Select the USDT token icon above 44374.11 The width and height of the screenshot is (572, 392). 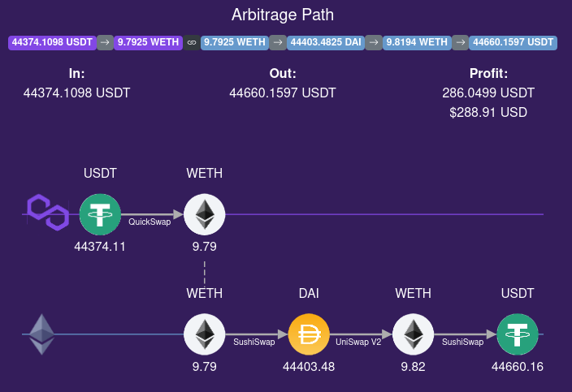point(100,214)
